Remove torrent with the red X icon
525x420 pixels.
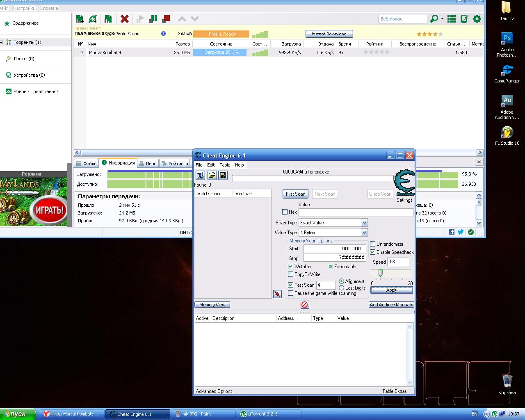(x=125, y=18)
